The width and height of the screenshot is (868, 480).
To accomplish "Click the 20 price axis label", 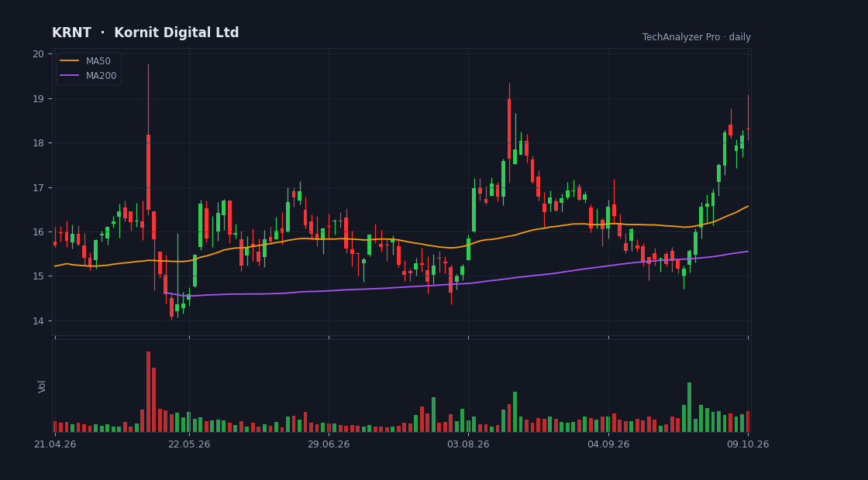I will [38, 53].
